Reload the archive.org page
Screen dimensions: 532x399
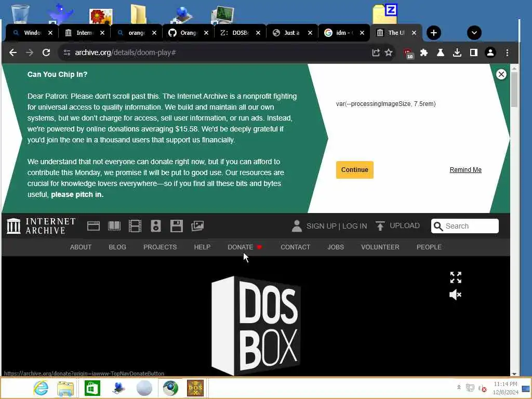(x=46, y=52)
